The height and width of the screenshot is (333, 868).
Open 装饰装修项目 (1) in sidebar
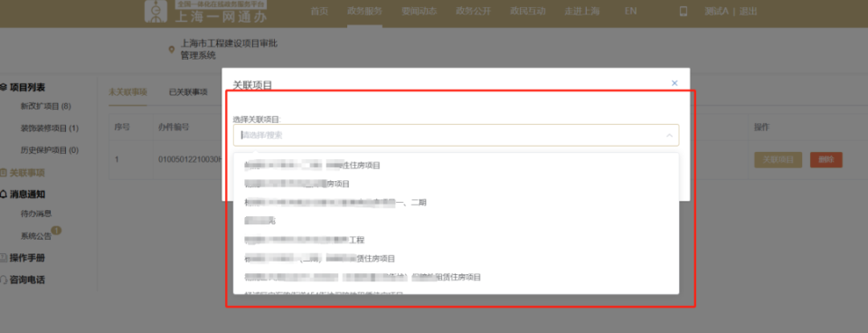click(x=50, y=128)
